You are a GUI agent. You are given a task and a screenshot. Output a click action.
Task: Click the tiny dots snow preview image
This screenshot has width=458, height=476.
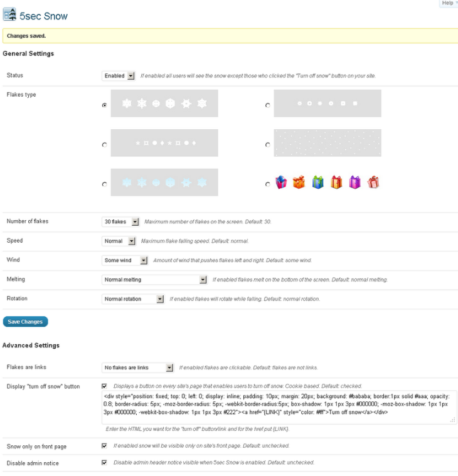pos(328,143)
